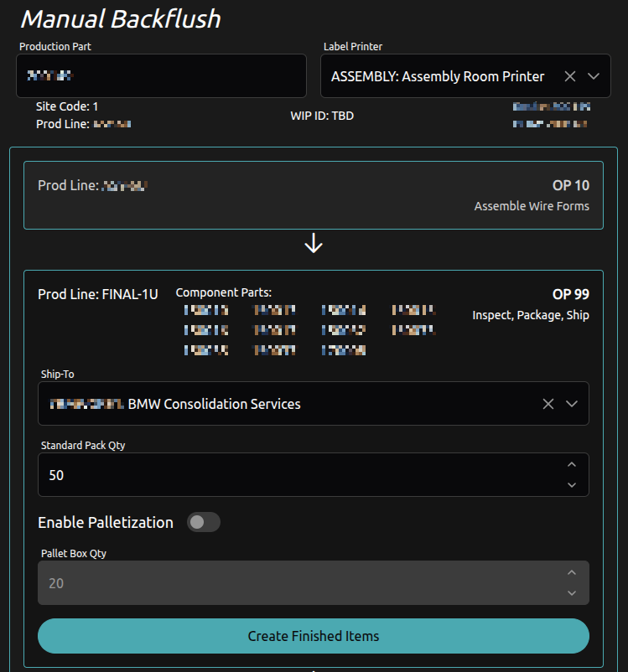Decrease the Pallet Box Qty value

[572, 593]
